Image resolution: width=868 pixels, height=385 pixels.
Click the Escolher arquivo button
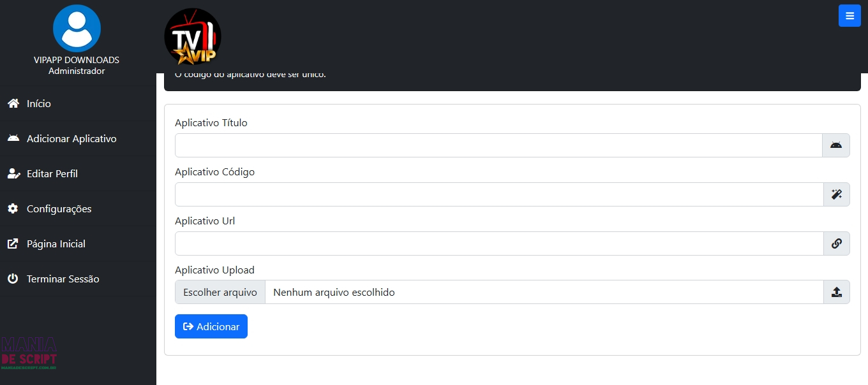coord(220,293)
